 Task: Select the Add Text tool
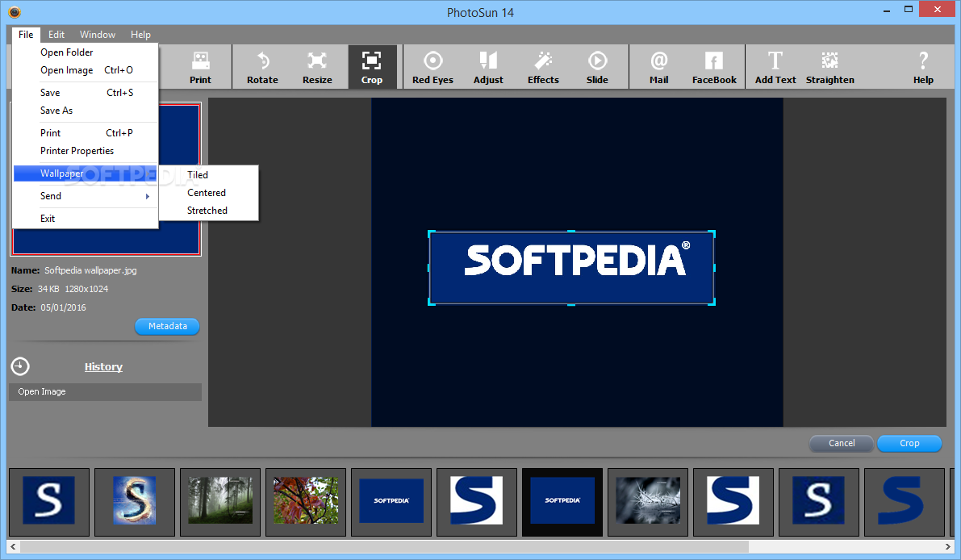(x=775, y=68)
